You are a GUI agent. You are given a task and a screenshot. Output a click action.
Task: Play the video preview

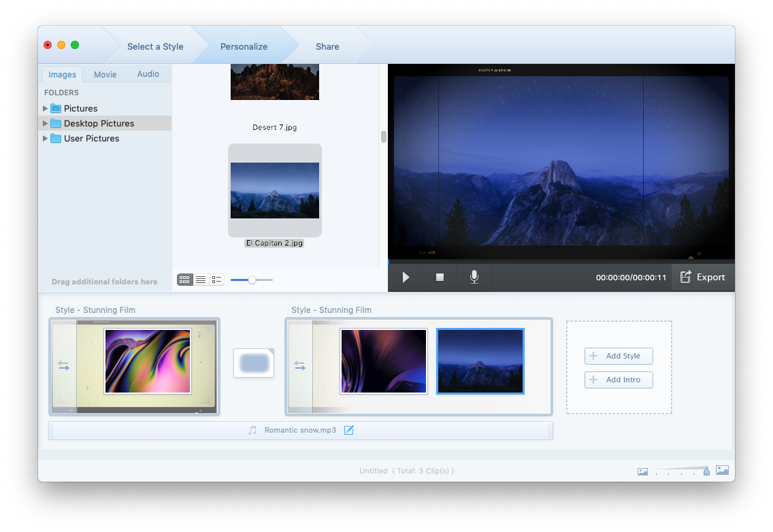(406, 278)
